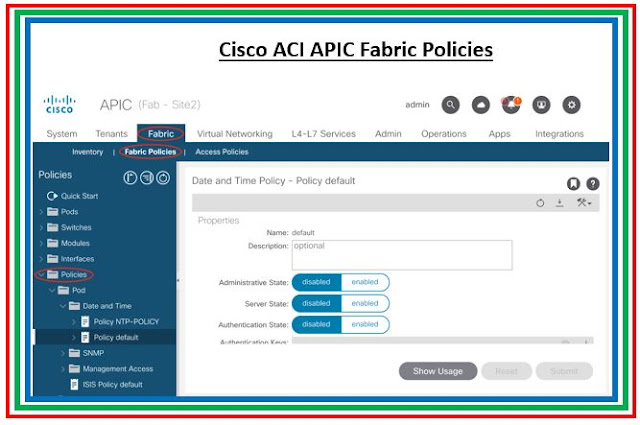Expand the Modules tree node arrow
The image size is (640, 425).
[41, 243]
